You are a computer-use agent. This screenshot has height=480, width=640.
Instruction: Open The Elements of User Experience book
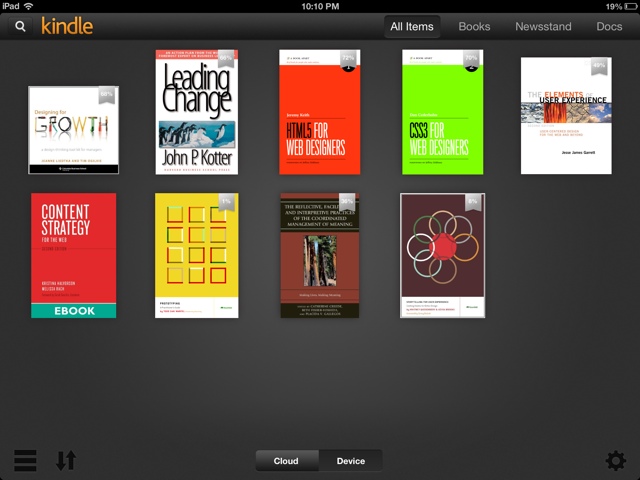(x=566, y=116)
